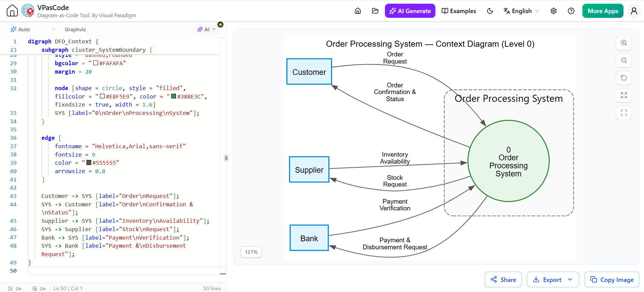
Task: Click the 'edge' keyword on line 36
Action: (x=48, y=138)
